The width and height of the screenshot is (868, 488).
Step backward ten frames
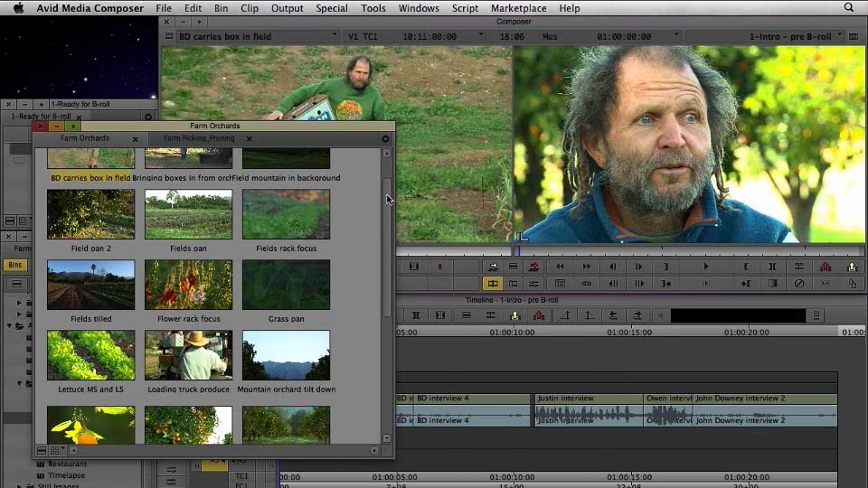click(x=613, y=284)
